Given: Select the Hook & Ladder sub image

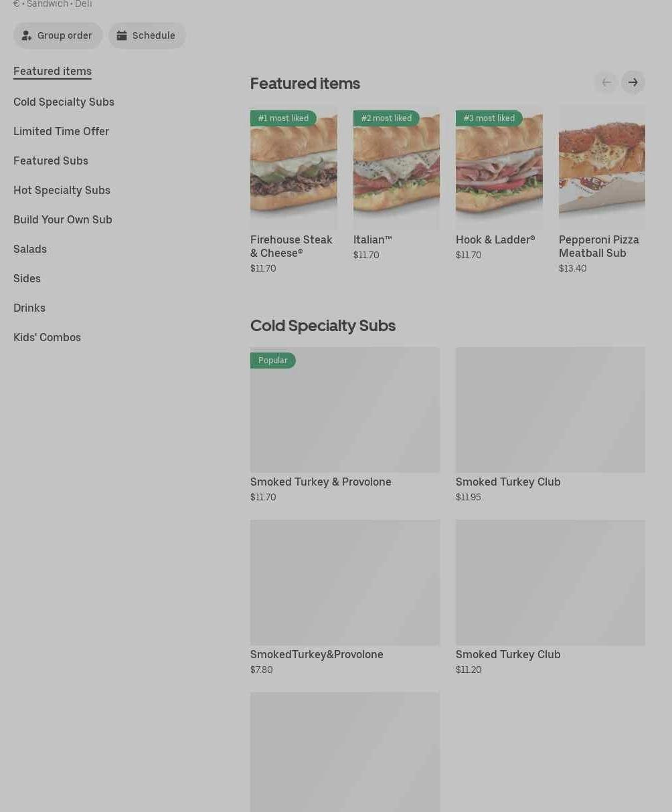Looking at the screenshot, I should [499, 167].
